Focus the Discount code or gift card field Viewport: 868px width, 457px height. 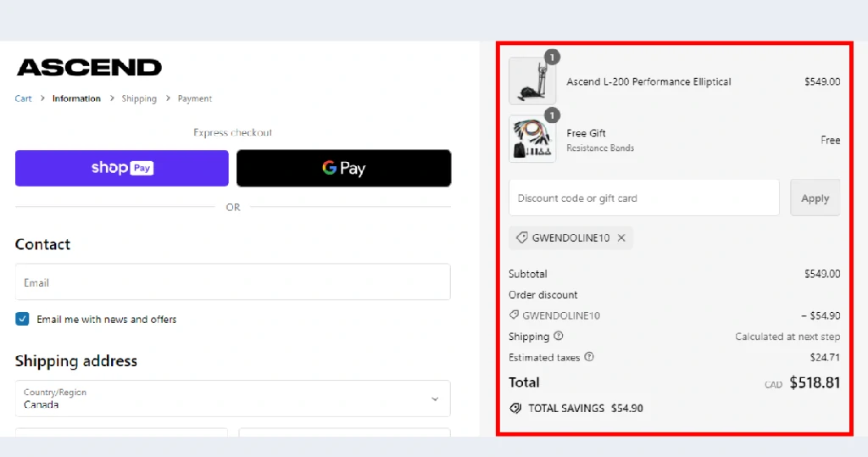tap(644, 198)
